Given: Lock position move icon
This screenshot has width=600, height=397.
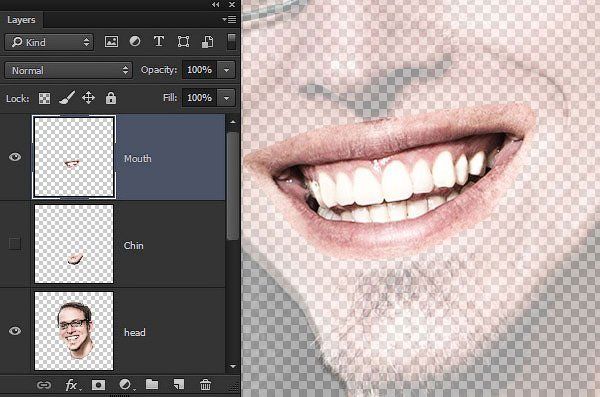Looking at the screenshot, I should (88, 98).
